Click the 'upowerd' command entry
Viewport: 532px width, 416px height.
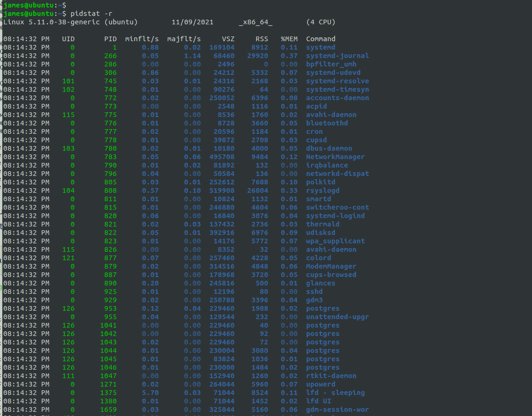tap(321, 385)
